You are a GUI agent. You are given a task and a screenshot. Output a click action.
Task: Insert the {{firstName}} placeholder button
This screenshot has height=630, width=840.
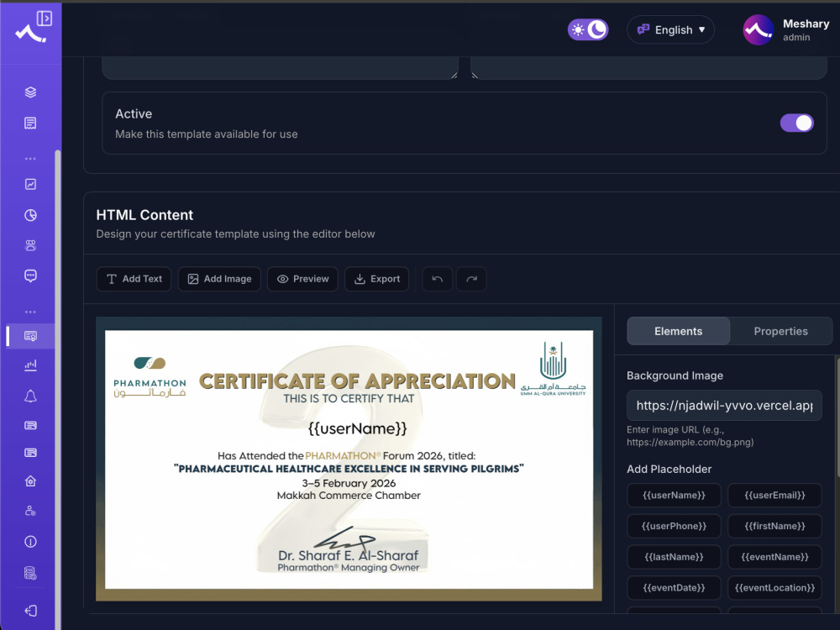point(774,526)
